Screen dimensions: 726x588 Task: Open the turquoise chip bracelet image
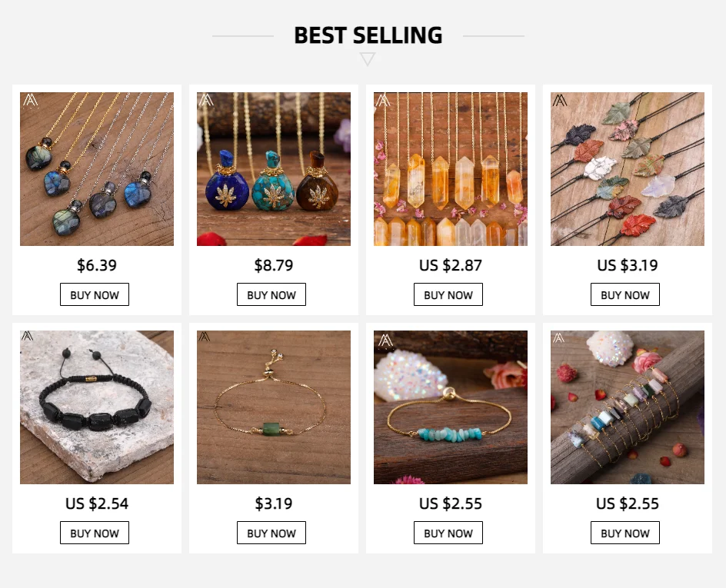(x=451, y=407)
